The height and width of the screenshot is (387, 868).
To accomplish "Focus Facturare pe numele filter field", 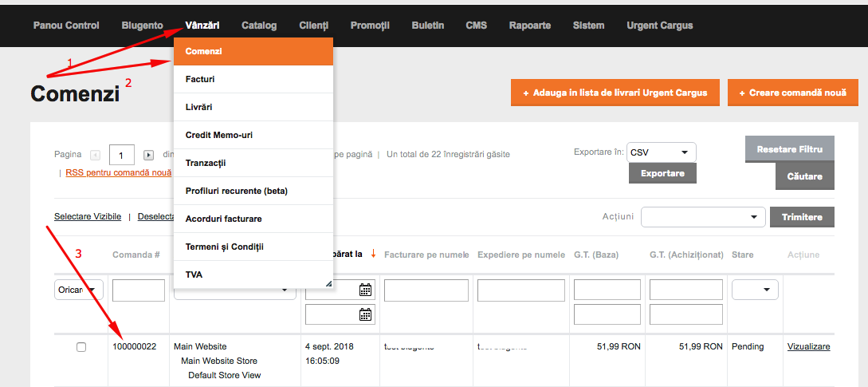I will [x=426, y=290].
